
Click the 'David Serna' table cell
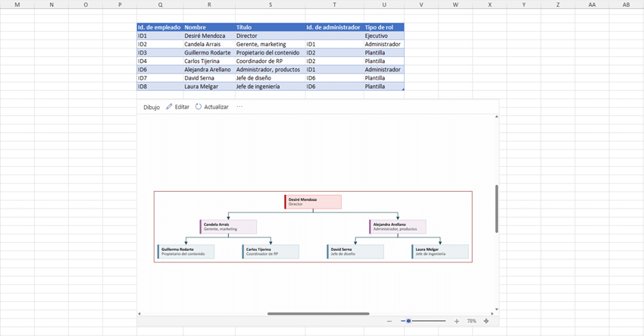[x=209, y=77]
